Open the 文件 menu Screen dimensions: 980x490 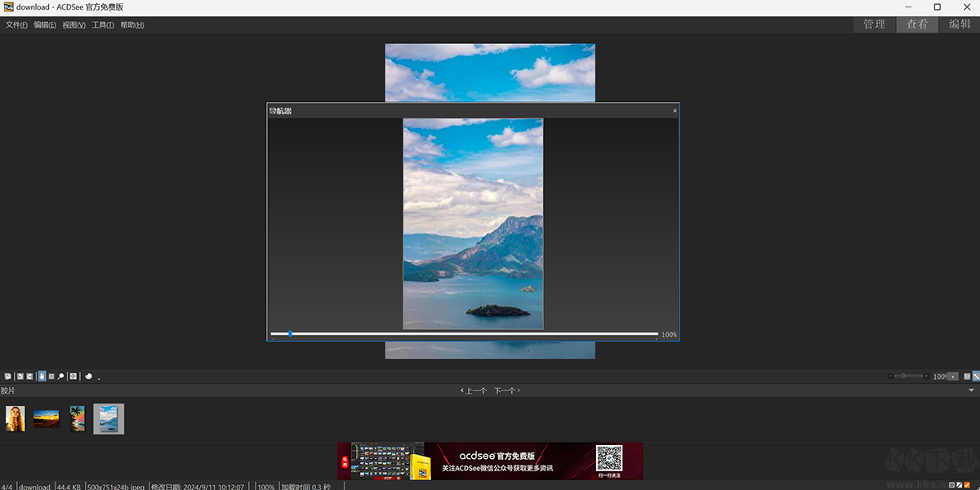(x=16, y=25)
